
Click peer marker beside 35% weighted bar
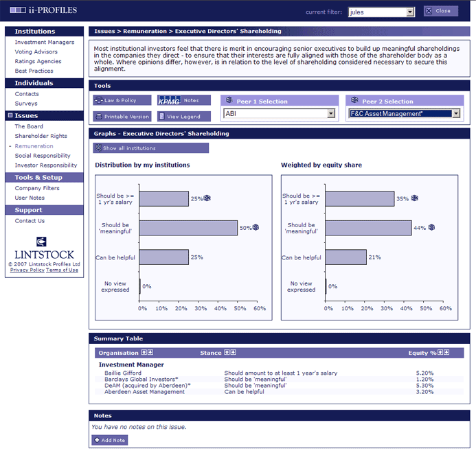[415, 198]
